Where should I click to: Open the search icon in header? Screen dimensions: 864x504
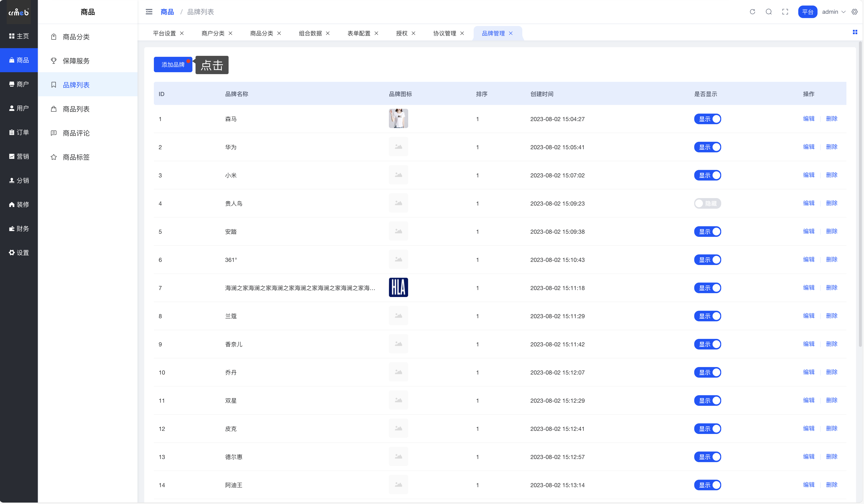click(x=769, y=12)
